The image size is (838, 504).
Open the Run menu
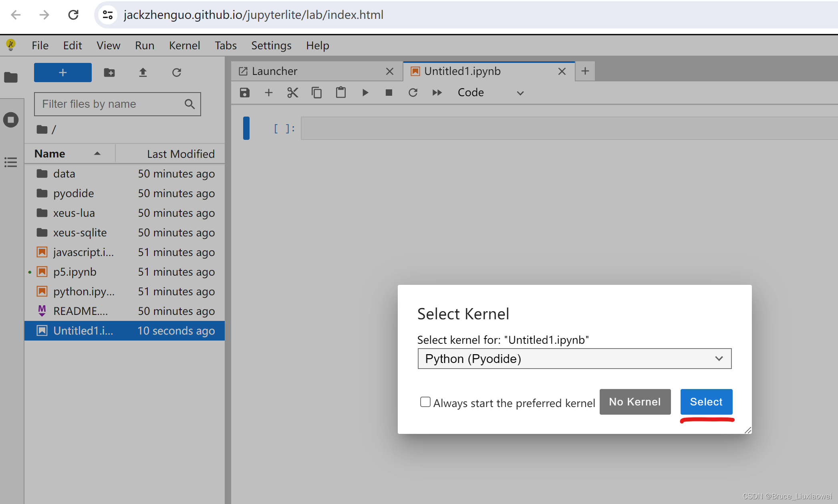point(145,45)
